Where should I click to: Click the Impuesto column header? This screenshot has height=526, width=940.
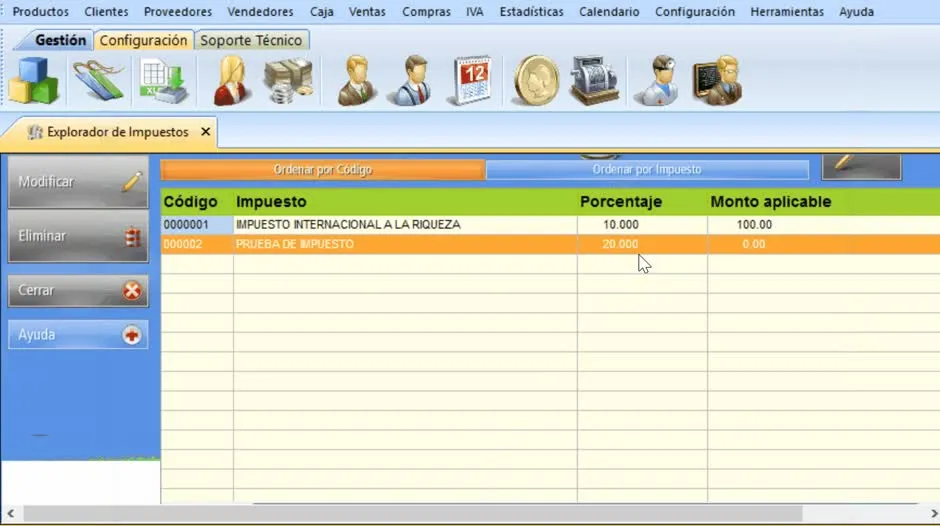405,202
